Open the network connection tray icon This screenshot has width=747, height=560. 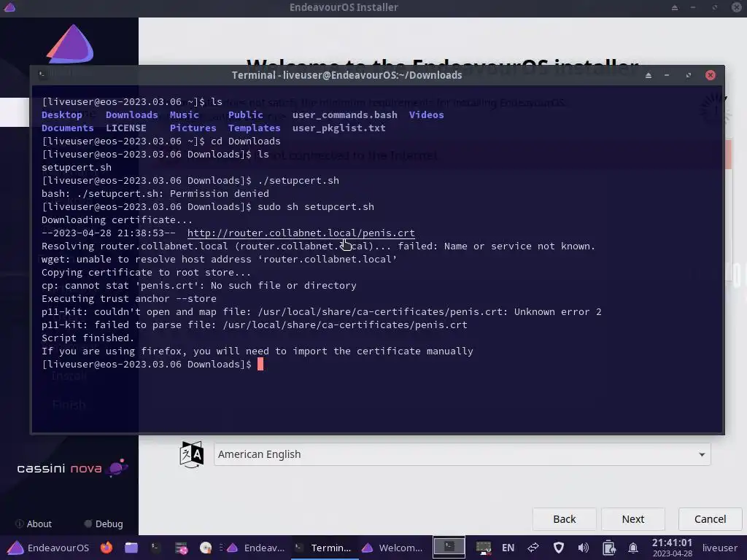[x=484, y=548]
